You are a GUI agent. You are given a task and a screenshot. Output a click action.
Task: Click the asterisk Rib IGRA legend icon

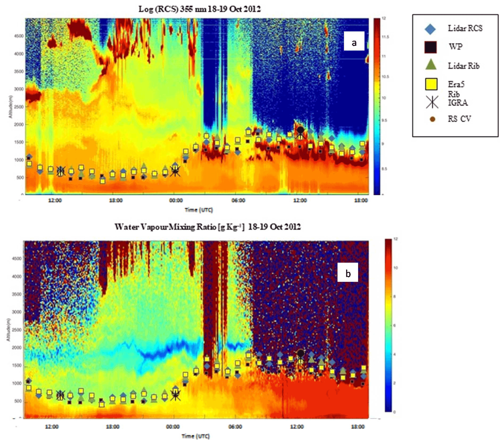click(x=432, y=102)
